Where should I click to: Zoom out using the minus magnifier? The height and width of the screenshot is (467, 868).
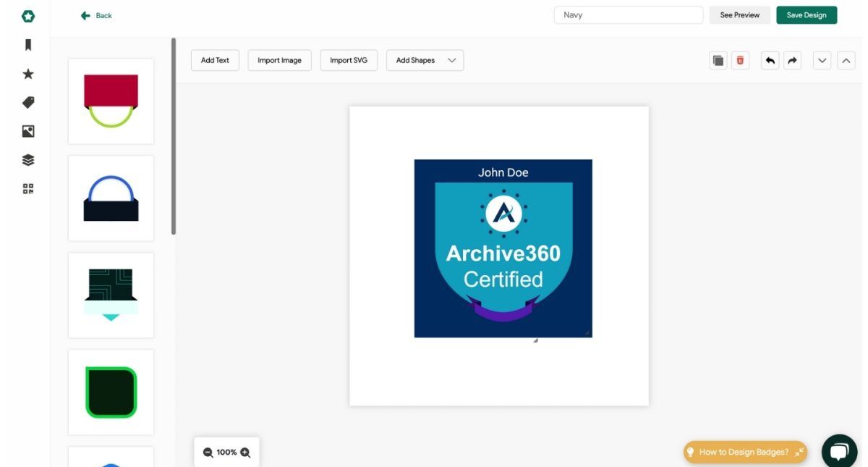tap(208, 453)
